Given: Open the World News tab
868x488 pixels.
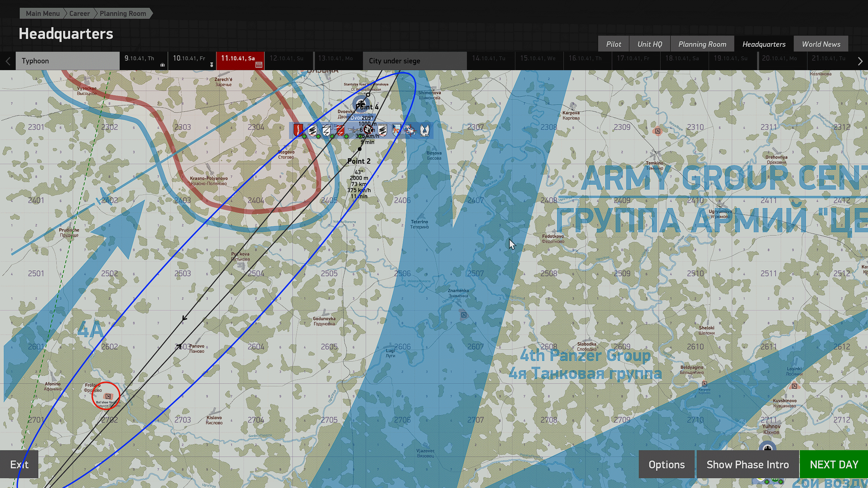Looking at the screenshot, I should tap(821, 44).
